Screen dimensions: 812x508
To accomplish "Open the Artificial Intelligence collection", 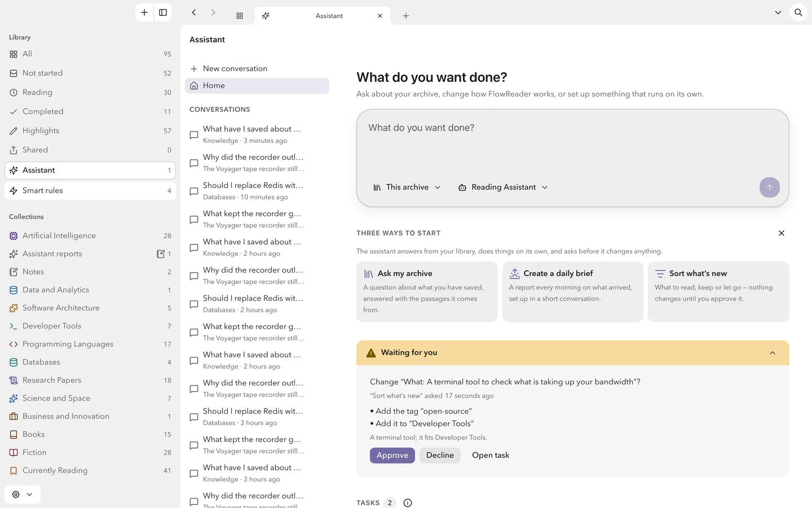I will pyautogui.click(x=90, y=236).
